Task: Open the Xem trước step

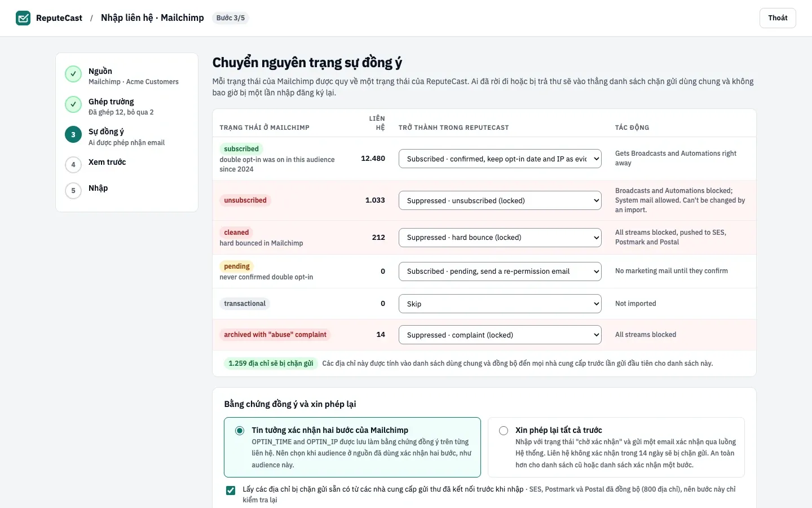Action: point(127,164)
